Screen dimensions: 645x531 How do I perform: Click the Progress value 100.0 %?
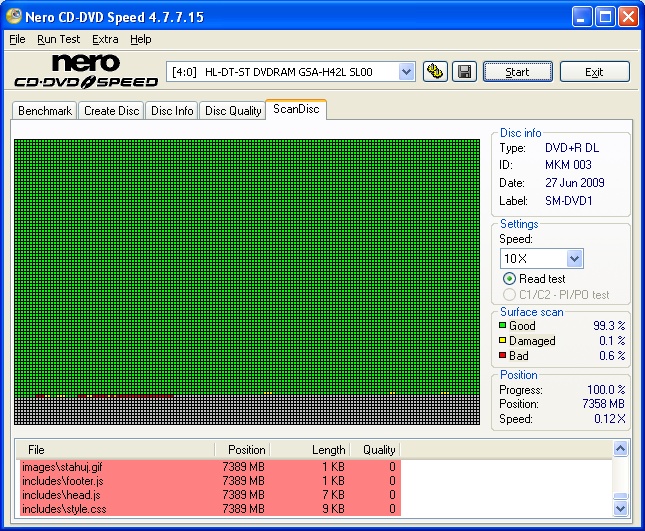point(606,389)
